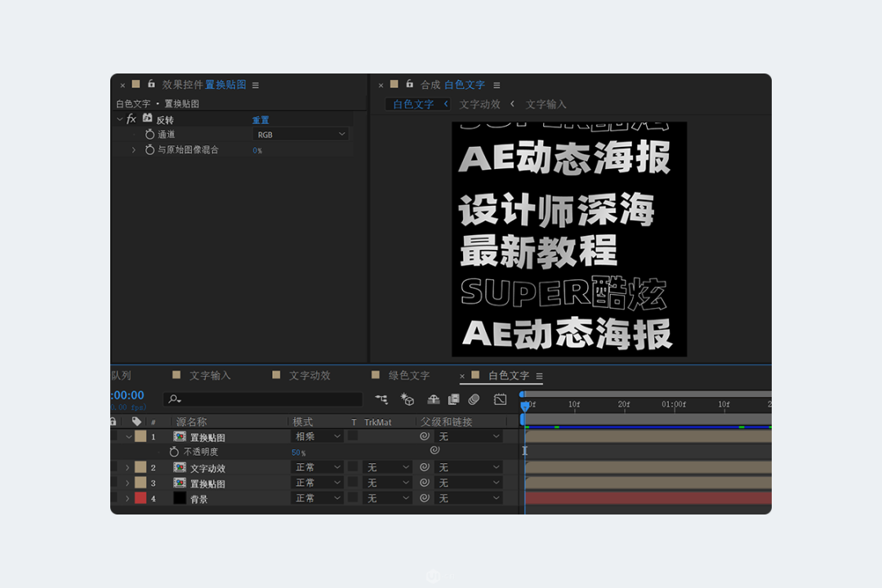Viewport: 882px width, 588px height.
Task: Toggle lock switch for 文字动效 layer
Action: [114, 467]
